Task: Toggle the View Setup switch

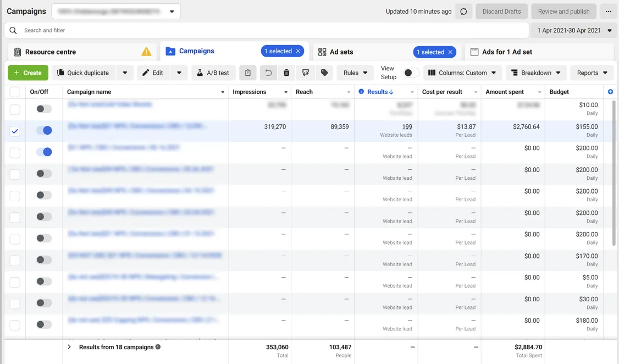Action: [411, 73]
